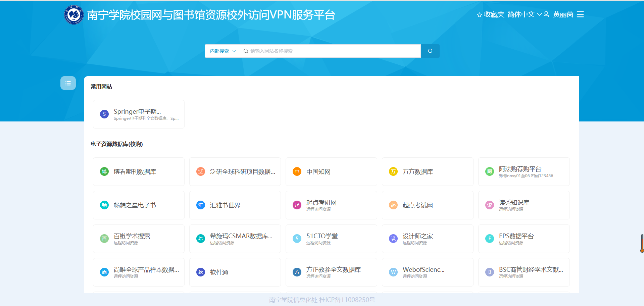Open 尚唯全球产品样本数据 link
This screenshot has height=306, width=644.
146,269
